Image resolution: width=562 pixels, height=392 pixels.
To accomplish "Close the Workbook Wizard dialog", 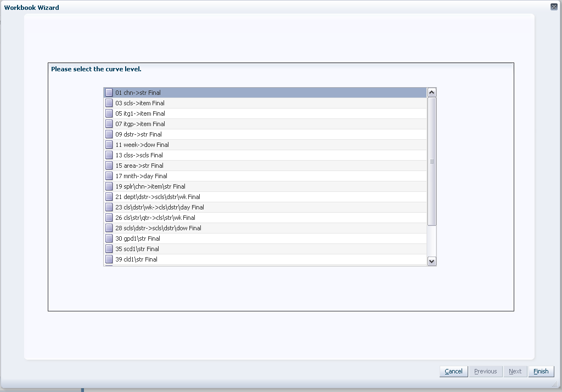I will 554,7.
